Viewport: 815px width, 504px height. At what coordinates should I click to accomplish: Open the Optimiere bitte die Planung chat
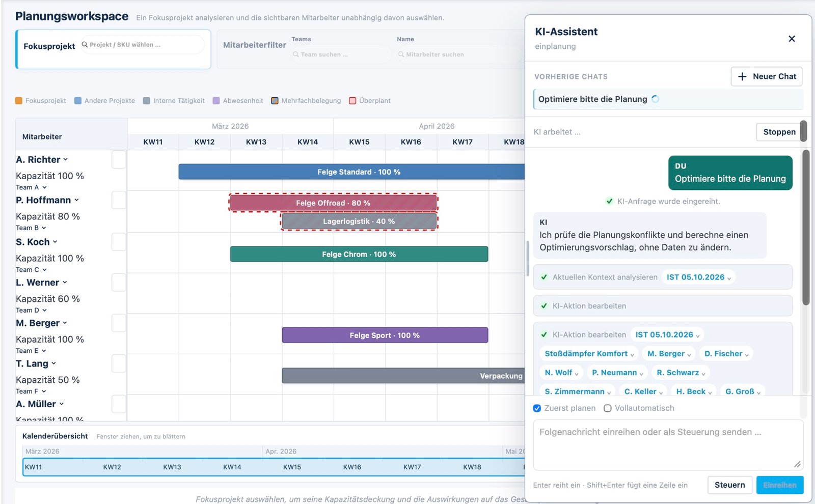pyautogui.click(x=668, y=99)
